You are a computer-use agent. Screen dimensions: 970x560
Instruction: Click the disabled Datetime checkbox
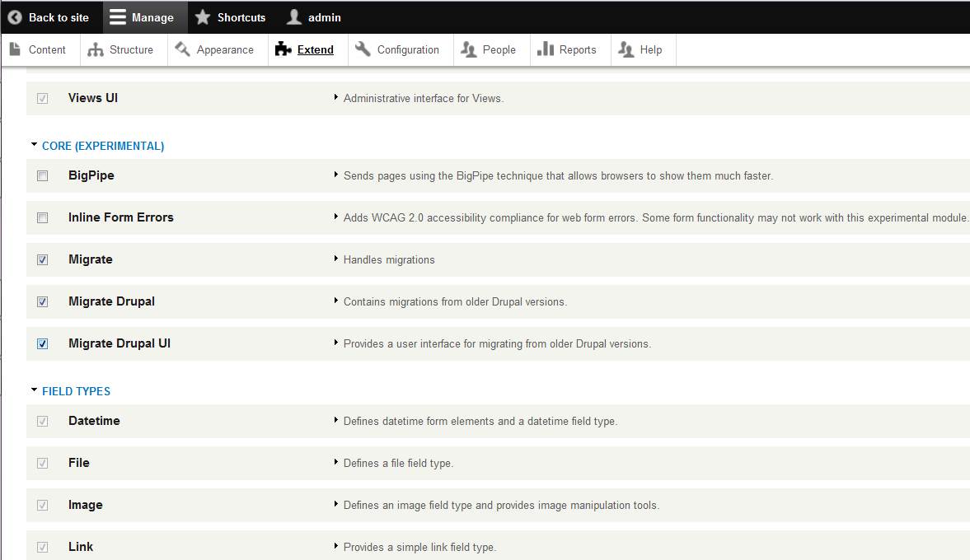pyautogui.click(x=42, y=421)
